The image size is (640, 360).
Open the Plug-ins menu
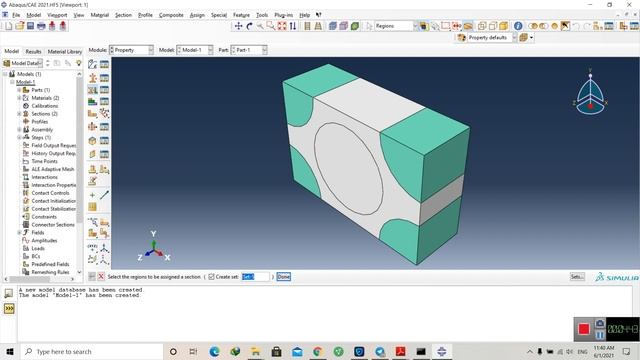coord(284,15)
